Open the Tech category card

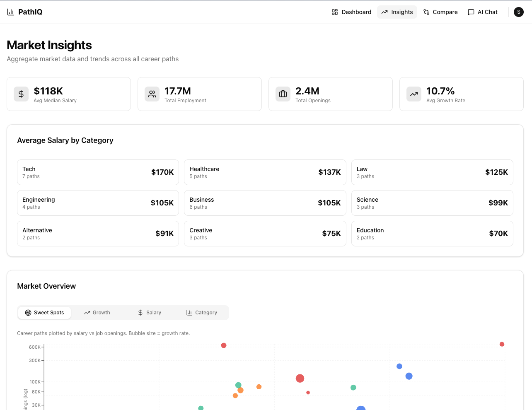point(98,172)
